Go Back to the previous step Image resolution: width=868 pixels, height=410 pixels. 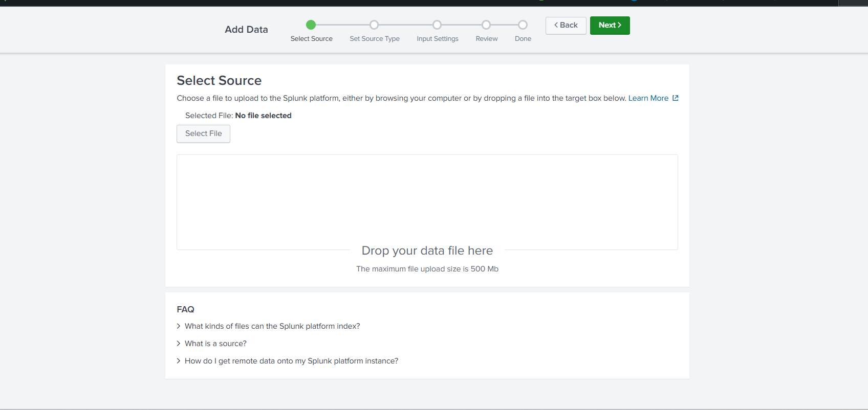point(566,26)
